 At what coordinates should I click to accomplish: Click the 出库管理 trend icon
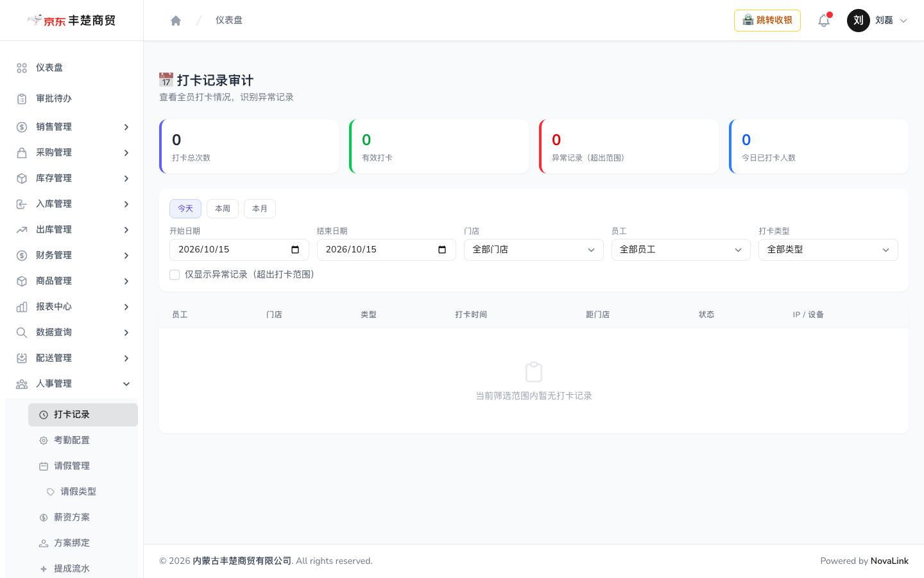pyautogui.click(x=22, y=230)
